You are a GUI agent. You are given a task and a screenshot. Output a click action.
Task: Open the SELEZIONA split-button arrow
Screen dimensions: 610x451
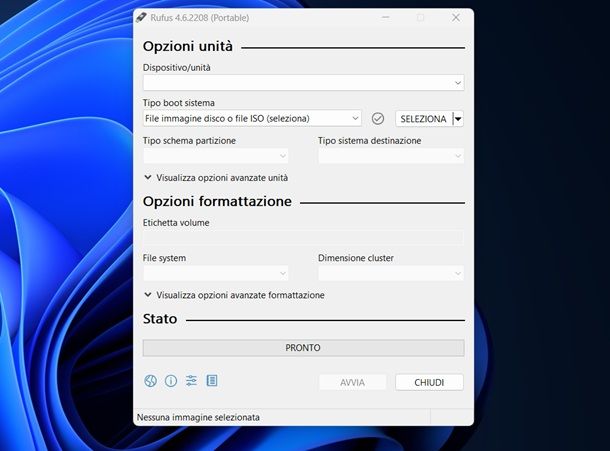tap(458, 119)
